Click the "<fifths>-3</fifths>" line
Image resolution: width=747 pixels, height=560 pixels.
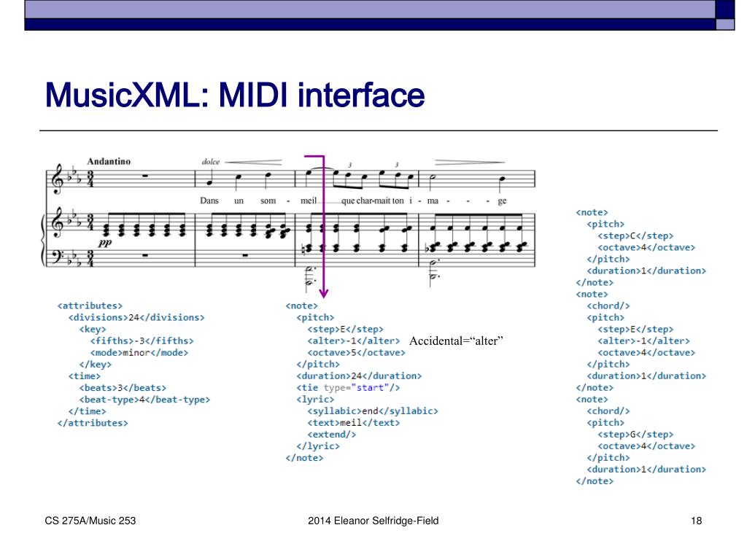[x=142, y=341]
